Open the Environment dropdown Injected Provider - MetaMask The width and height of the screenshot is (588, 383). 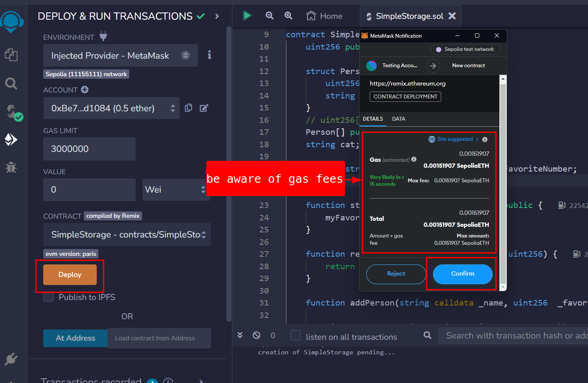tap(121, 55)
